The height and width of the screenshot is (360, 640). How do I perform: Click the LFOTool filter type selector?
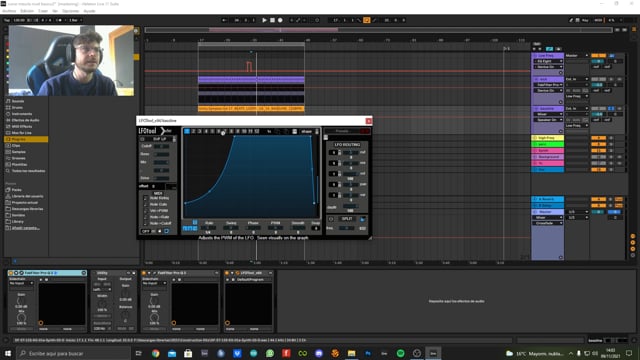[159, 139]
